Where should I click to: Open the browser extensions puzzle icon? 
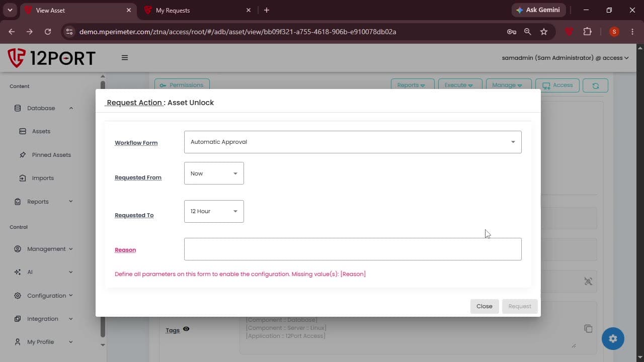tap(587, 32)
